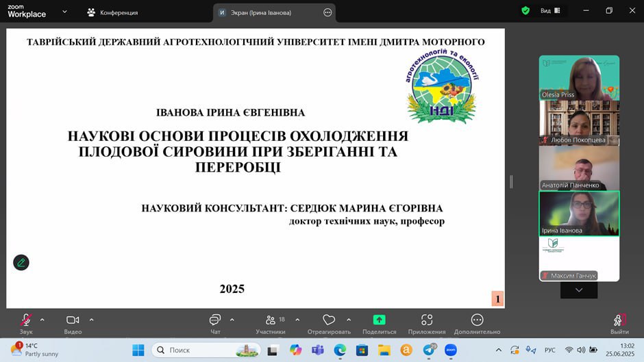Open Microsoft Edge from taskbar
This screenshot has height=362, width=644.
pos(340,350)
